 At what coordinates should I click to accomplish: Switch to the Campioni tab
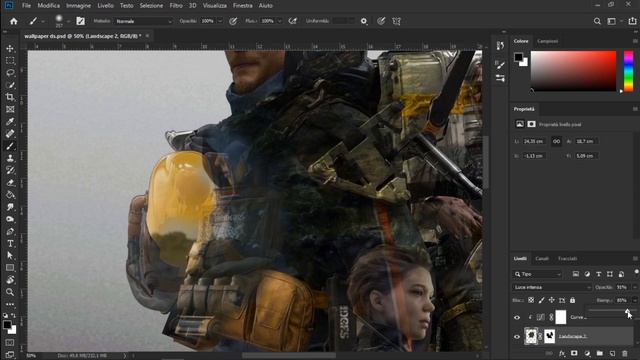[547, 41]
